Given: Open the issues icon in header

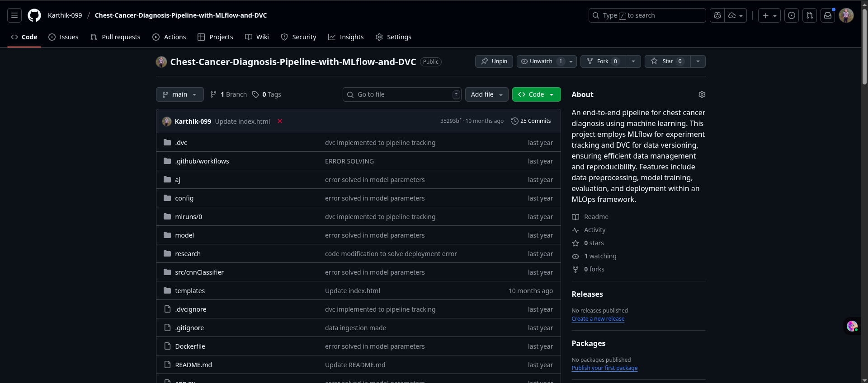Looking at the screenshot, I should (x=791, y=15).
